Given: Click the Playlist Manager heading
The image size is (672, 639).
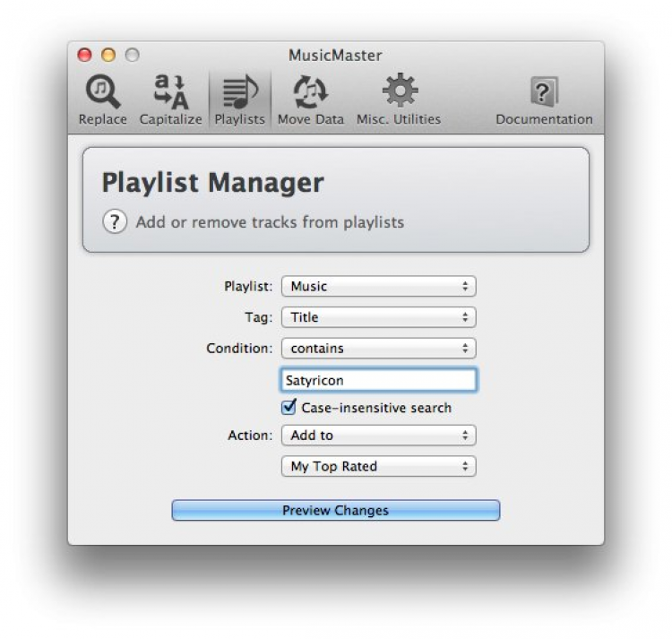Looking at the screenshot, I should coord(212,183).
